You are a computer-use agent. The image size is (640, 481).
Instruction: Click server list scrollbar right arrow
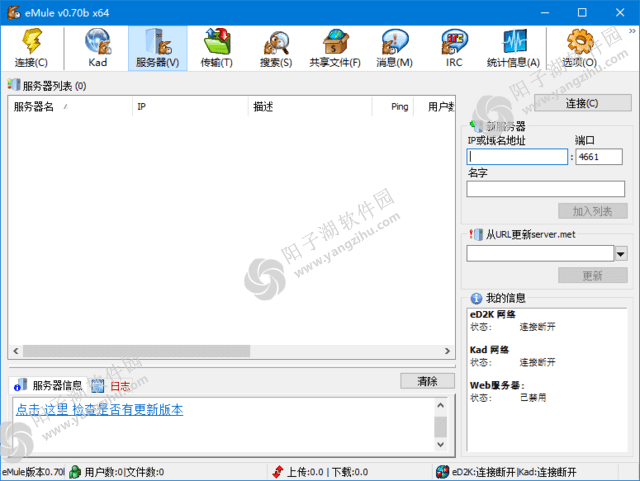[447, 351]
